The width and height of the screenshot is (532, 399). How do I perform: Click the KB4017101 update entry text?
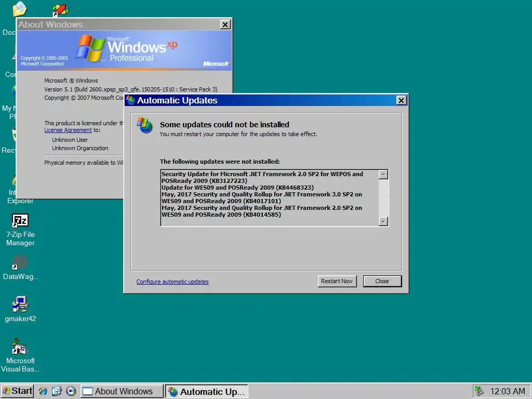tap(262, 198)
